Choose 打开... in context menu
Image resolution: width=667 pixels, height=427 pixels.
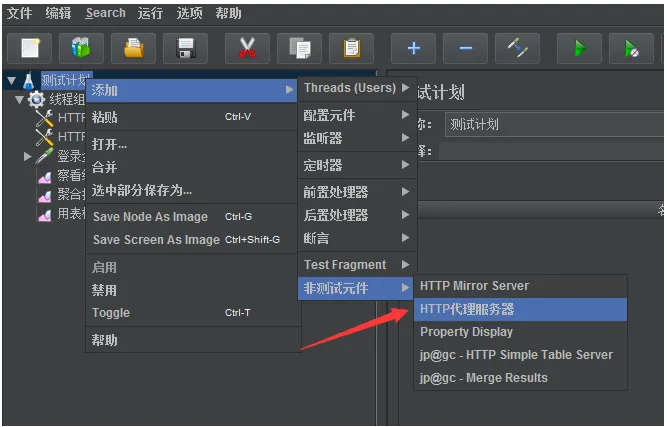191,144
